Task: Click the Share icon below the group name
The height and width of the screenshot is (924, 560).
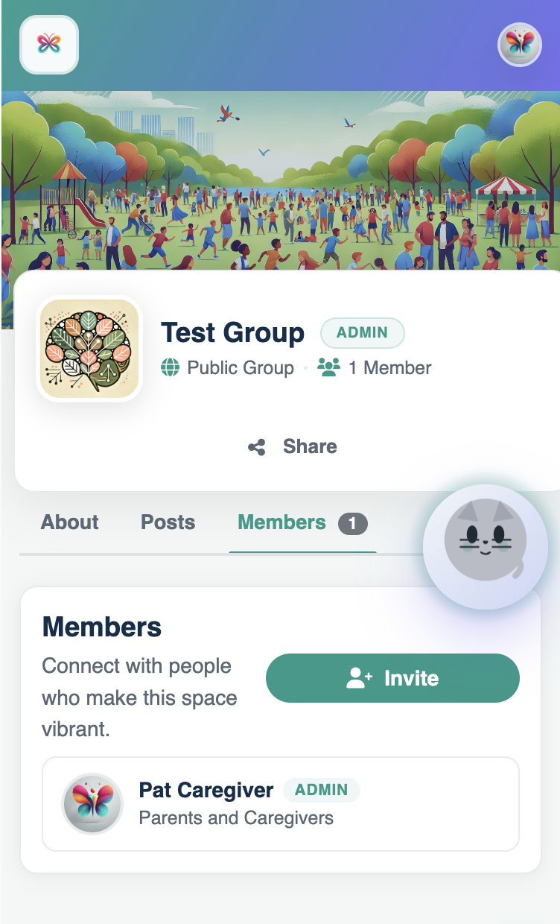Action: click(x=256, y=446)
